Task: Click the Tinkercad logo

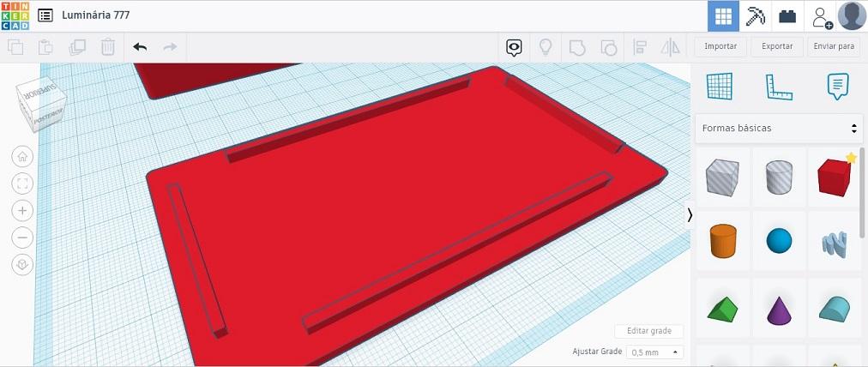Action: [x=15, y=15]
